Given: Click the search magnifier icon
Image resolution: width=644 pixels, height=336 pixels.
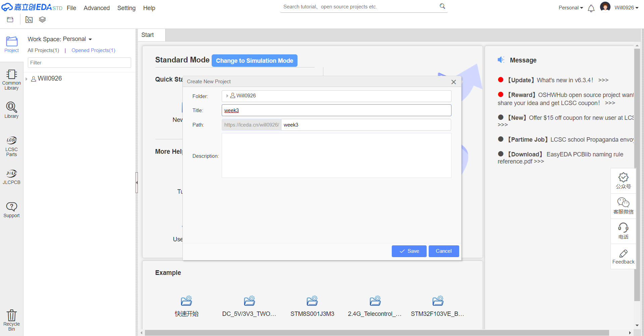Looking at the screenshot, I should click(442, 6).
